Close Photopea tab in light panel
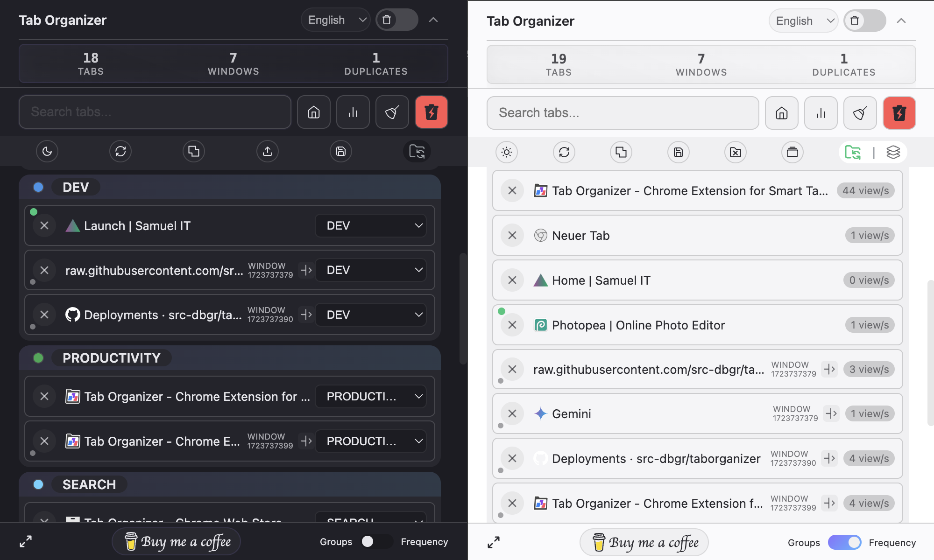 point(512,325)
